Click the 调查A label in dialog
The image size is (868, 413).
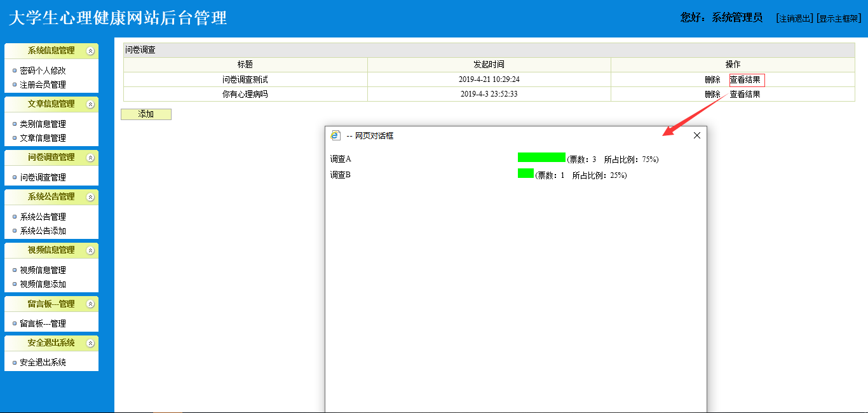tap(341, 159)
